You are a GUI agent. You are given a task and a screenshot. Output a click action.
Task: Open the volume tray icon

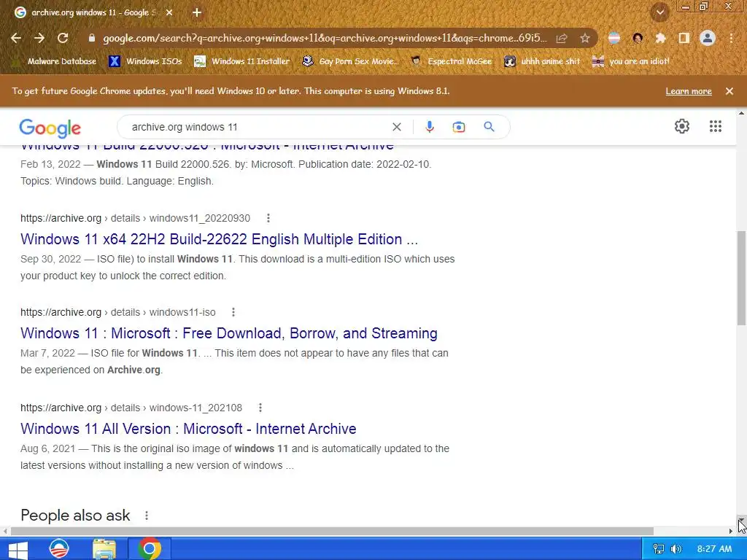click(x=676, y=549)
